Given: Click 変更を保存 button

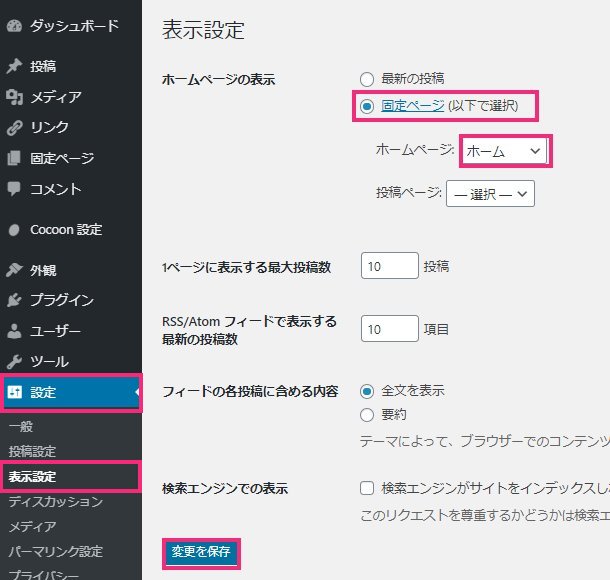Looking at the screenshot, I should [x=201, y=552].
